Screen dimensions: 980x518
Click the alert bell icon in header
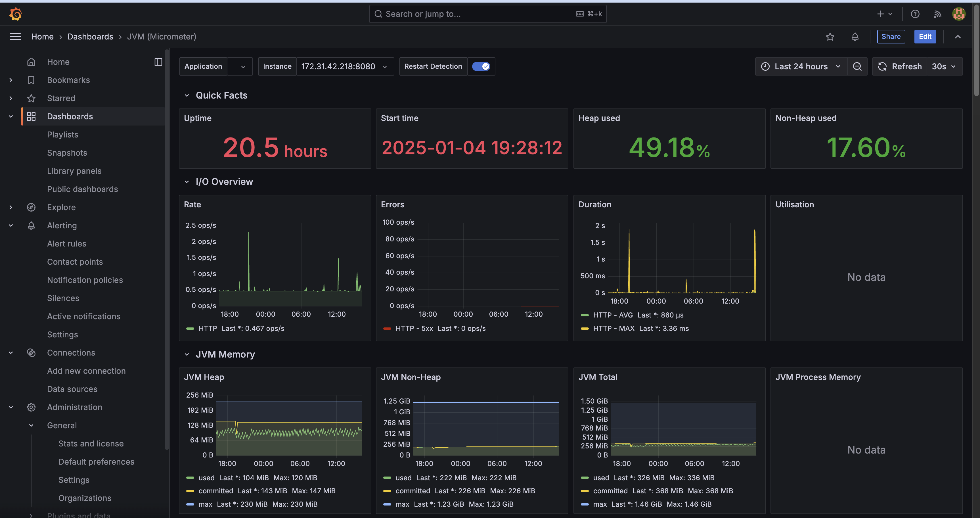(855, 37)
